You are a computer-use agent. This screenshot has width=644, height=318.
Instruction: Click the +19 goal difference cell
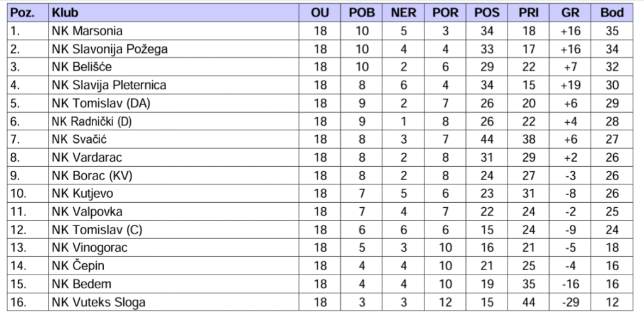click(570, 85)
